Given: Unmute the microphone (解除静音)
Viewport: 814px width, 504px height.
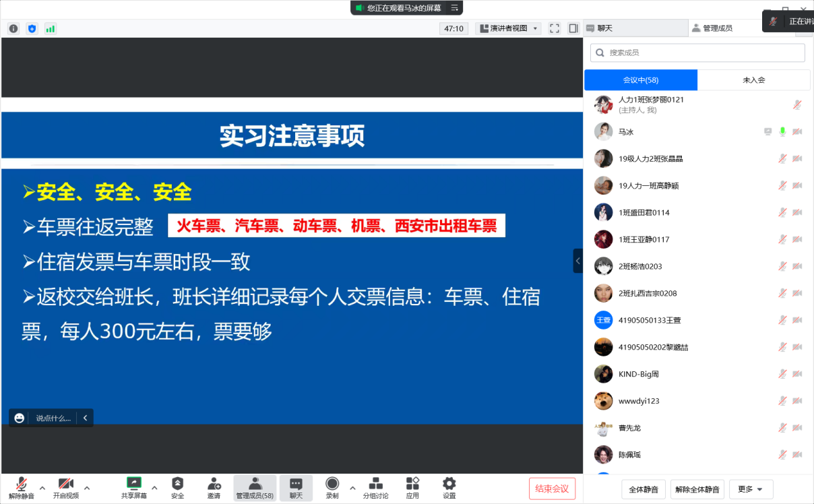Looking at the screenshot, I should coord(22,487).
